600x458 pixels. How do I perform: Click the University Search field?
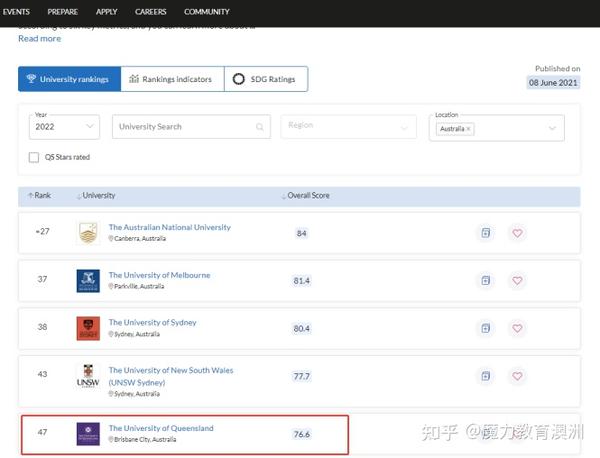[x=191, y=127]
